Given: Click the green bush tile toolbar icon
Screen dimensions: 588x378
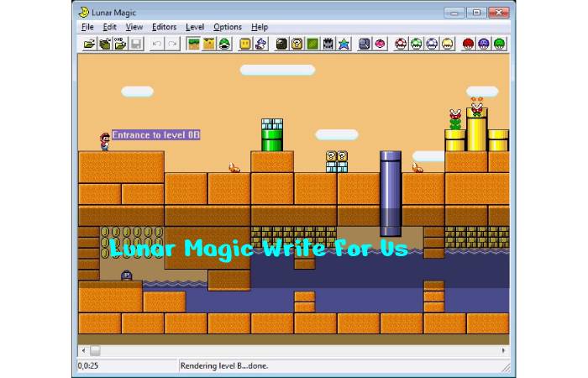Looking at the screenshot, I should (312, 44).
